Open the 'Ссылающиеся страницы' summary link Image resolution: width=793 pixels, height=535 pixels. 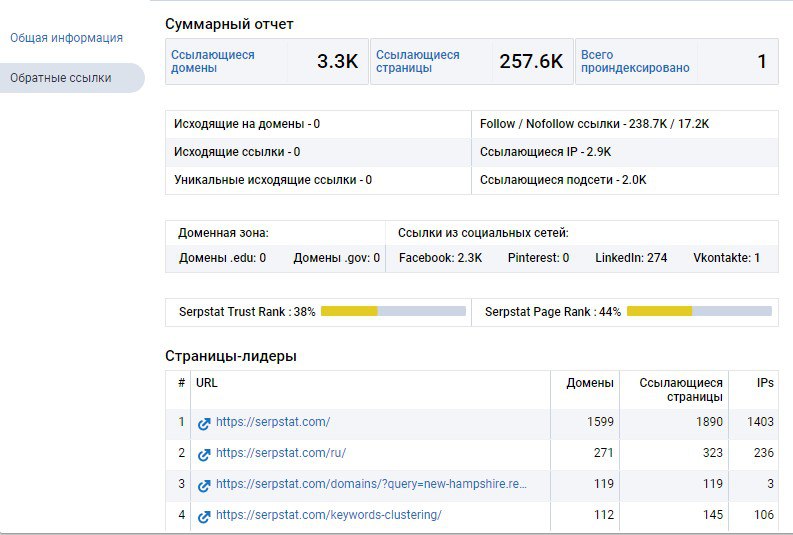(x=417, y=61)
